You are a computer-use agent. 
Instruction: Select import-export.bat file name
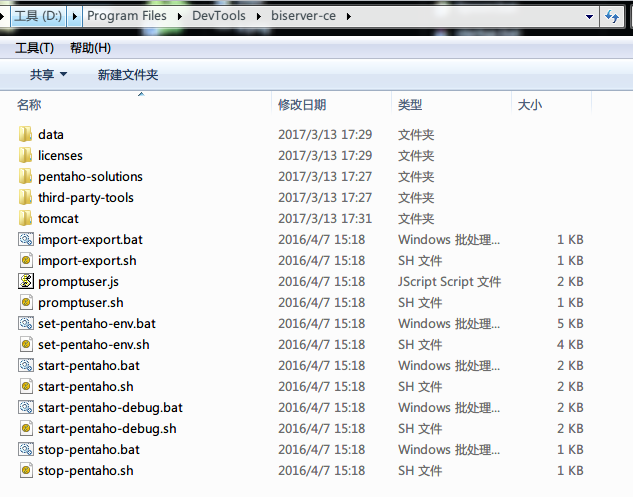[x=90, y=239]
